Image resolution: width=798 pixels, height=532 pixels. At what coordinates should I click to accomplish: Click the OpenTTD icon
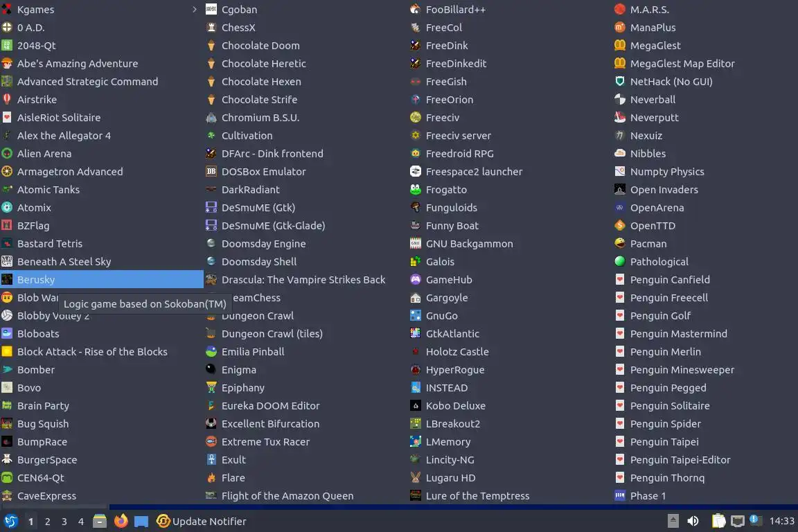(x=620, y=226)
